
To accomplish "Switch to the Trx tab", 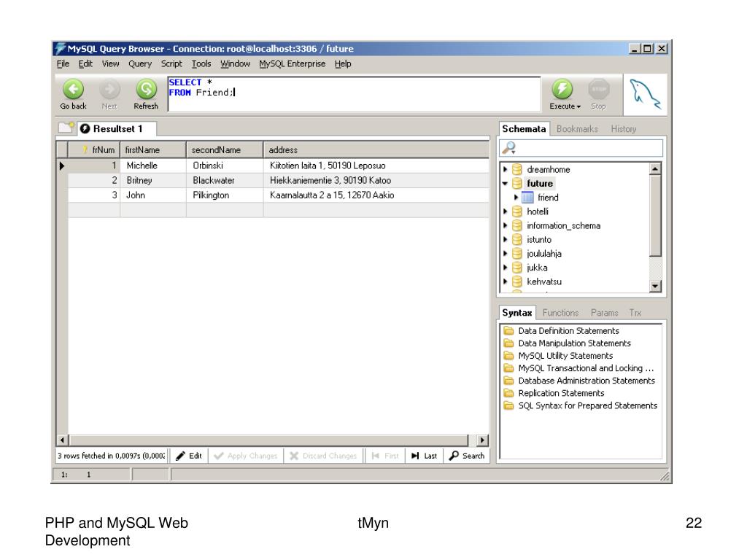I will tap(635, 313).
